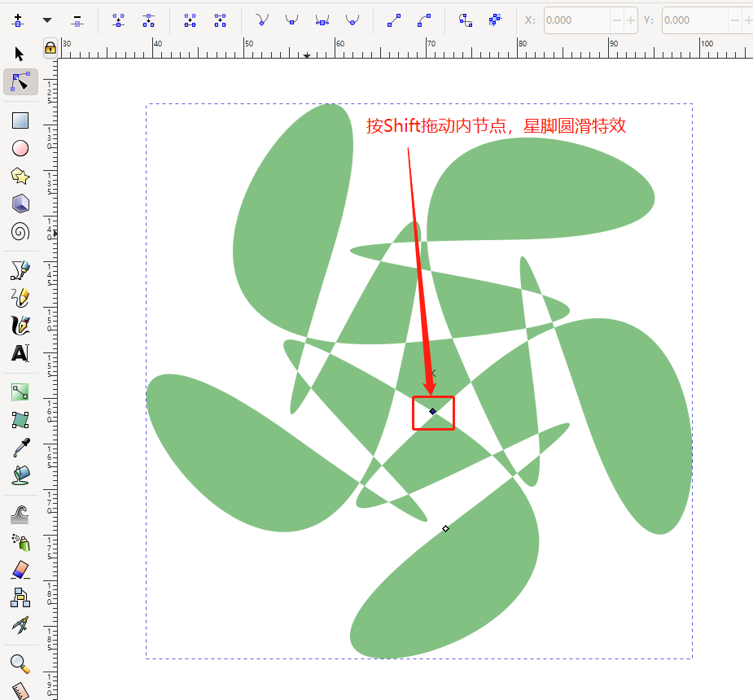
Task: Click the Delete selected nodes icon
Action: pyautogui.click(x=77, y=20)
